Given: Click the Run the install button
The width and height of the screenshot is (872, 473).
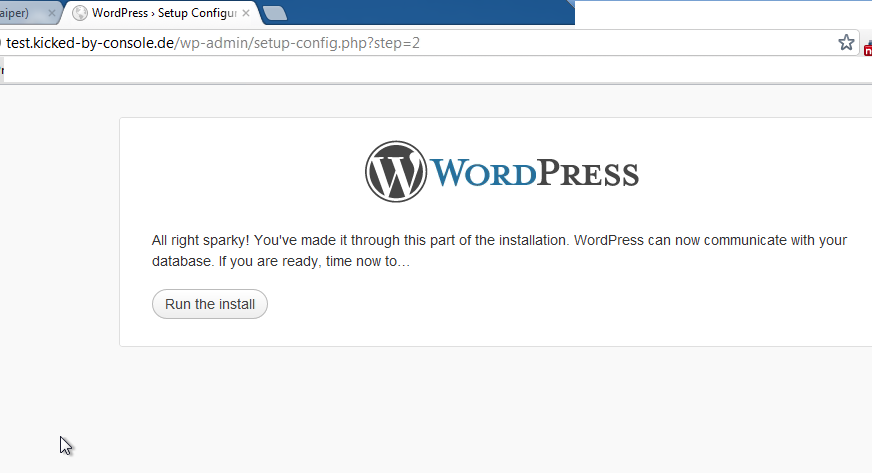Looking at the screenshot, I should pos(210,304).
